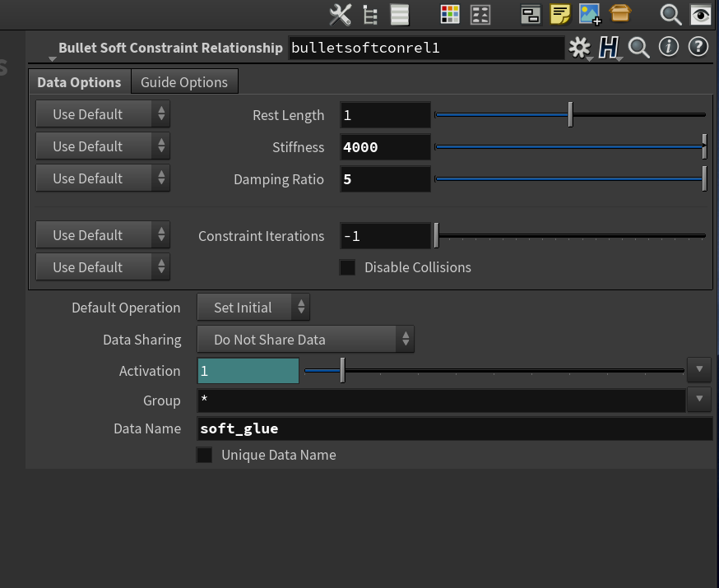Click the Activation label
The width and height of the screenshot is (719, 588).
point(150,371)
